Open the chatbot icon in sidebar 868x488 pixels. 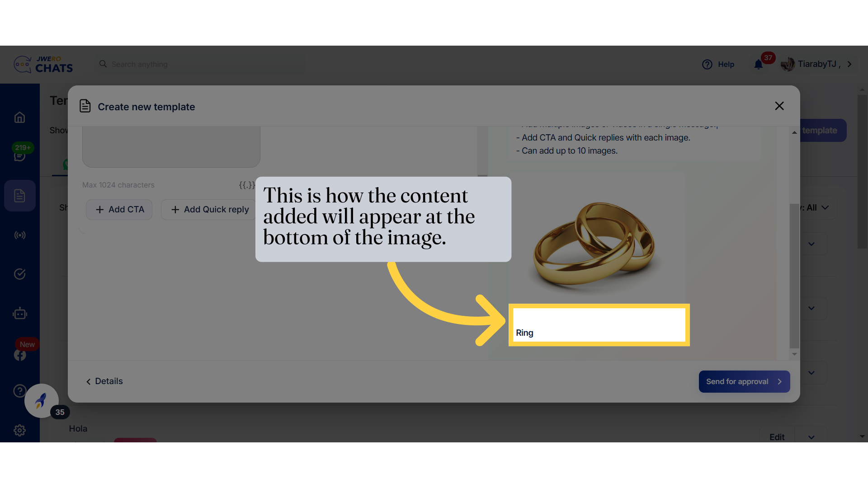pyautogui.click(x=19, y=313)
